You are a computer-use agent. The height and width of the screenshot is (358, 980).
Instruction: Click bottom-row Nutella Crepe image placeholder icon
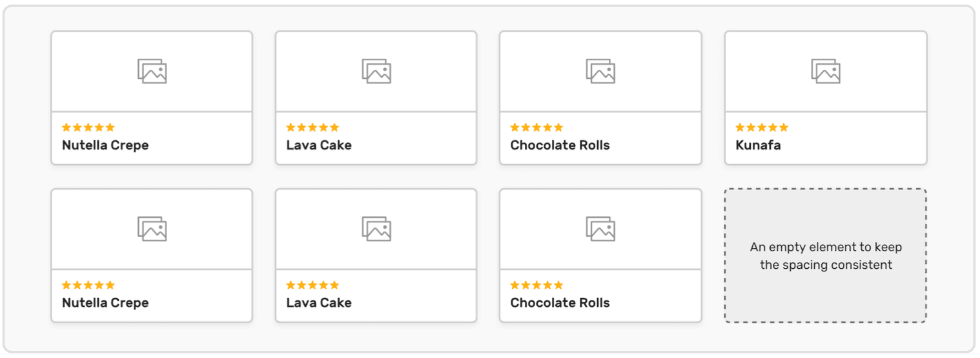pyautogui.click(x=152, y=229)
